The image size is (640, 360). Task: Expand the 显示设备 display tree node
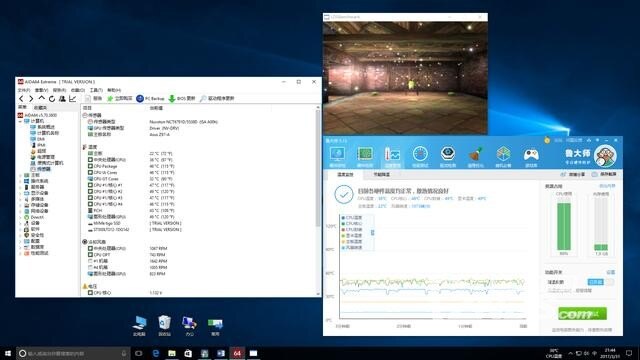(x=20, y=193)
